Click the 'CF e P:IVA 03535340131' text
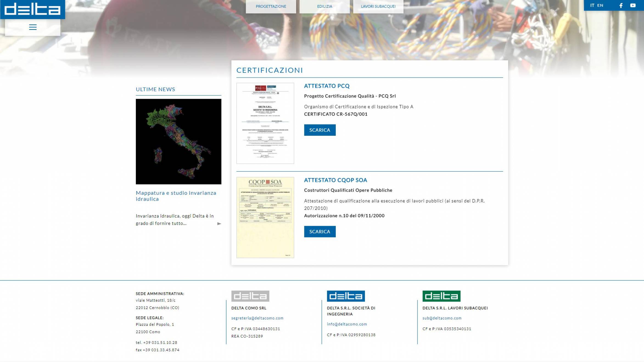This screenshot has width=644, height=362. [447, 329]
